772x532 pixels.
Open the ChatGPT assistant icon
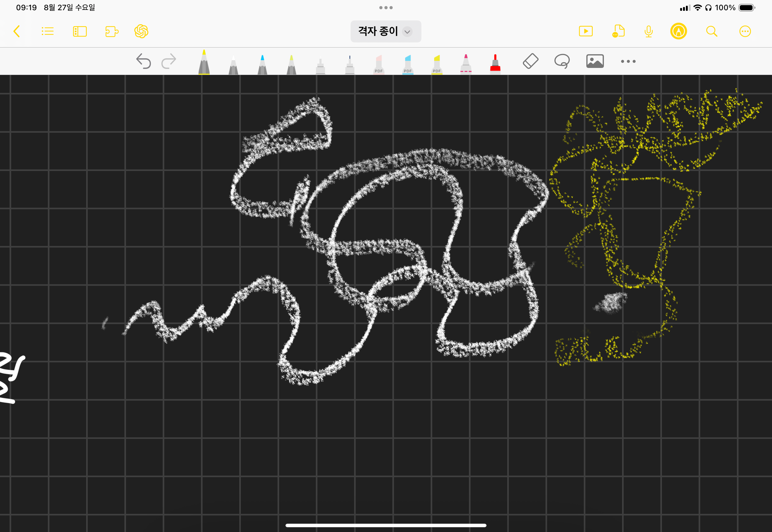(x=141, y=31)
